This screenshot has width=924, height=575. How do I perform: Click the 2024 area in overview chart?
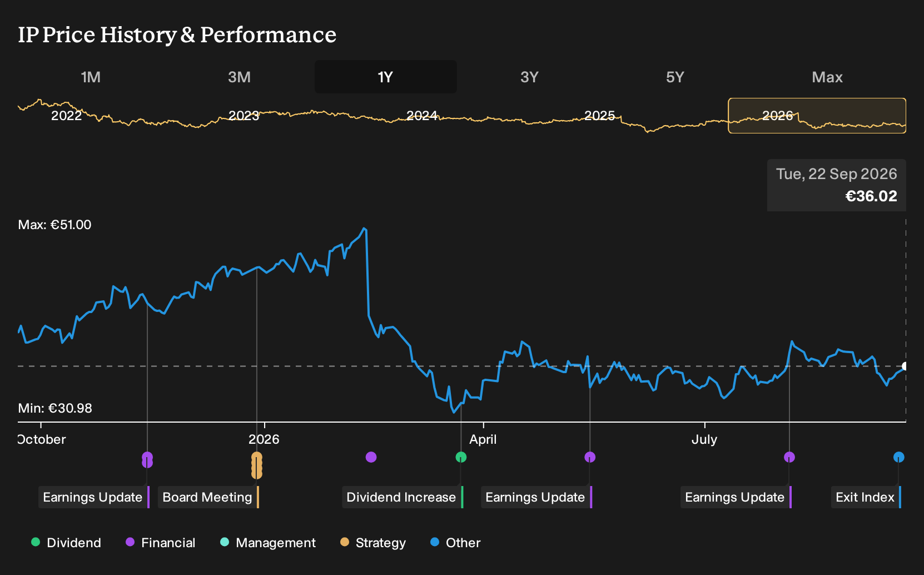[422, 116]
